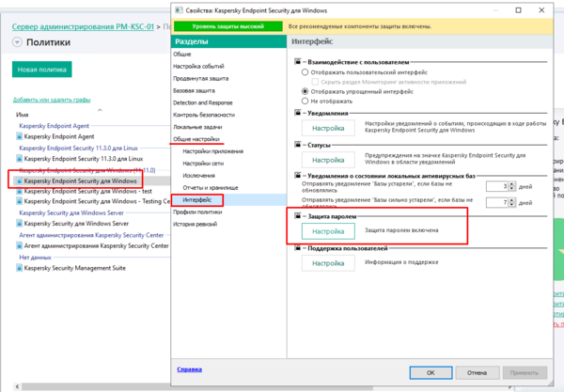
Task: Click the icon of Kaspersky Security для Windows Server policy
Action: click(x=20, y=224)
